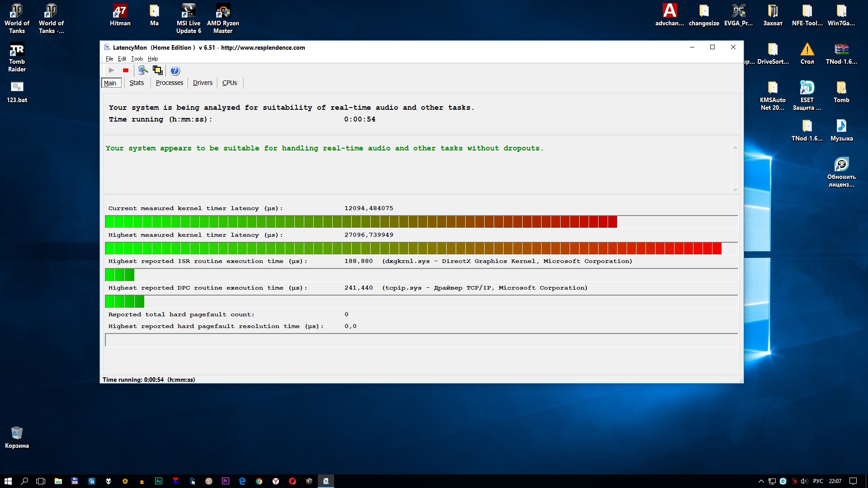Click the AMD Ryzen Master desktop icon
Viewport: 868px width, 488px height.
tap(223, 18)
